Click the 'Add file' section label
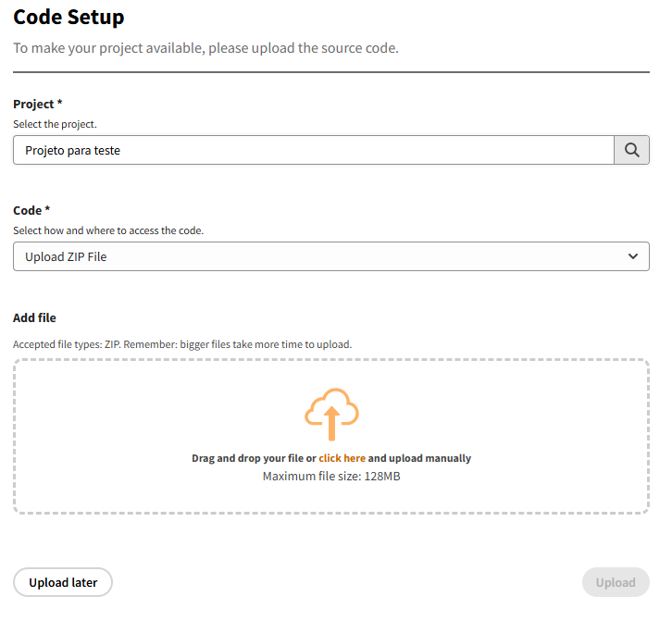This screenshot has width=672, height=621. (34, 317)
